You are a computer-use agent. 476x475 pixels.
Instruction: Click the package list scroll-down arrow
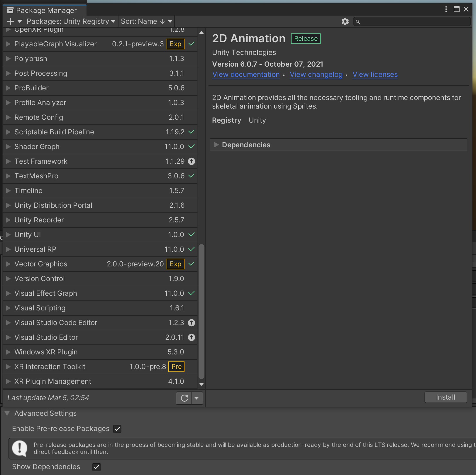[201, 384]
